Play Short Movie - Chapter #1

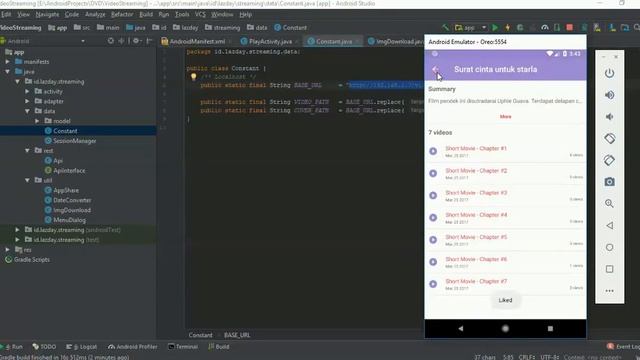(x=433, y=151)
